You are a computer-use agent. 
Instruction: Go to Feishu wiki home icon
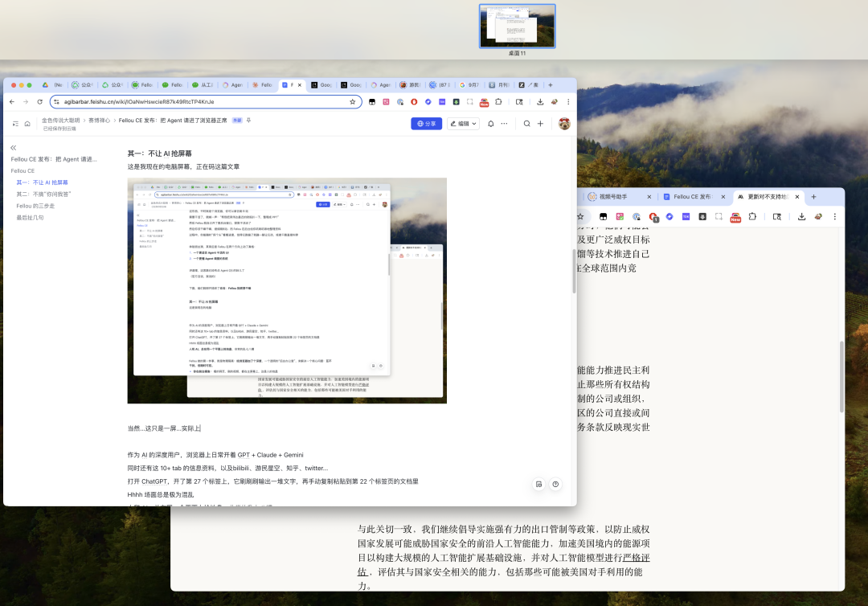(27, 124)
